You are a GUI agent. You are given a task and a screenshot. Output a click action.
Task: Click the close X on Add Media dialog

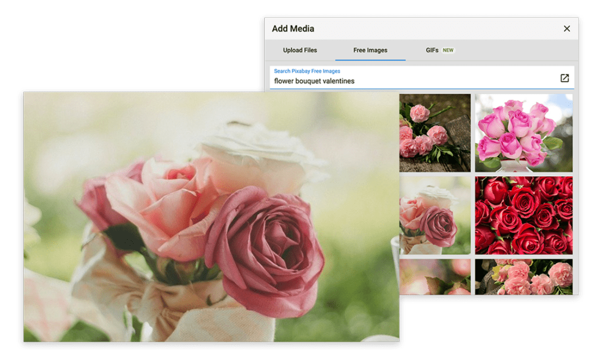pyautogui.click(x=568, y=28)
